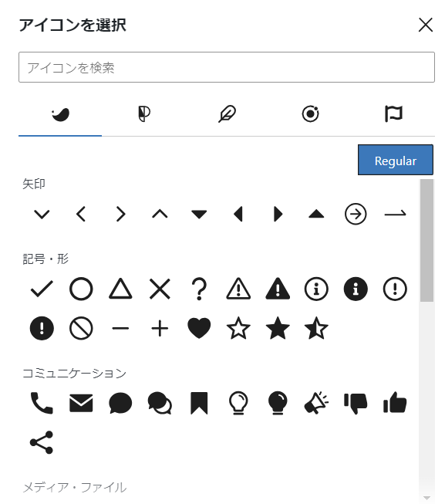Close the アイコンを選択 dialog
445x504 pixels.
426,25
